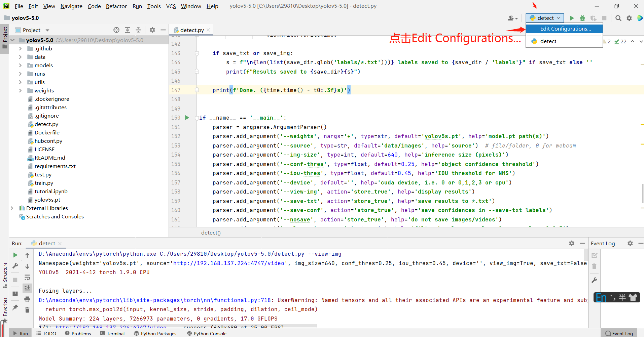Expand the data folder

coord(20,57)
